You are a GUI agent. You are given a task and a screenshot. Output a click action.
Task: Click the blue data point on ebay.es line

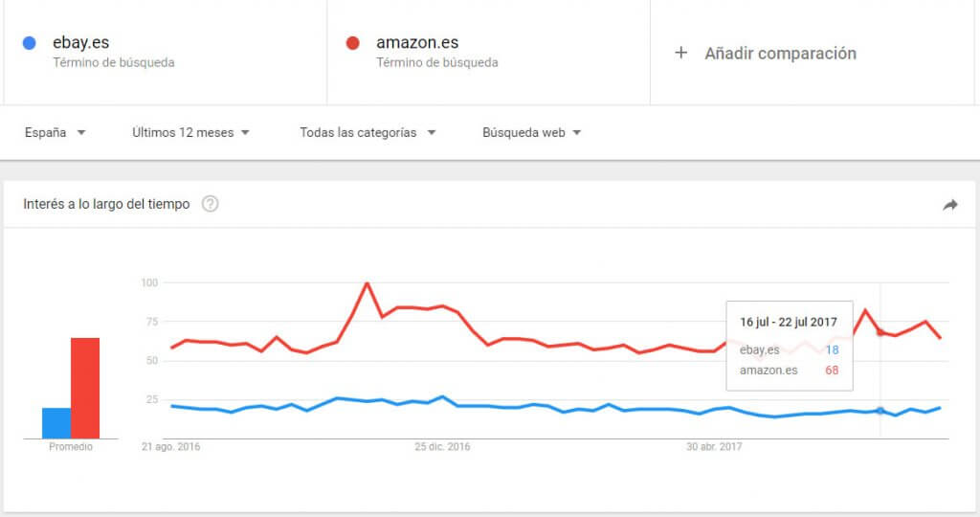point(880,411)
